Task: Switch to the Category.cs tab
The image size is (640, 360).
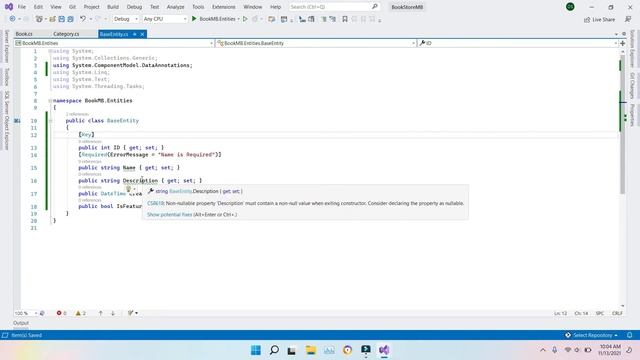Action: 66,34
